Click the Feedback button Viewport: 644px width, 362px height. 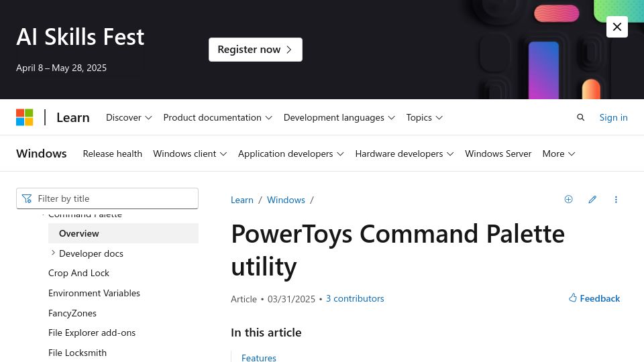(x=594, y=298)
